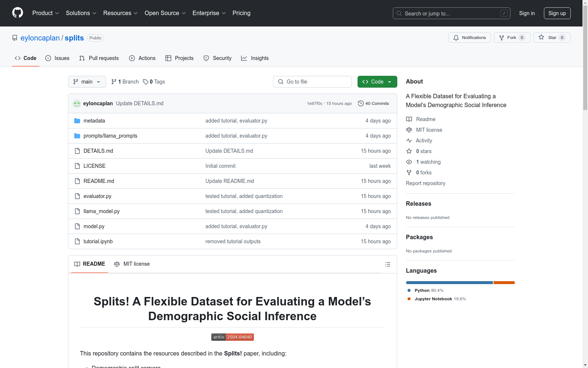
Task: Switch to the Security tab
Action: click(218, 58)
